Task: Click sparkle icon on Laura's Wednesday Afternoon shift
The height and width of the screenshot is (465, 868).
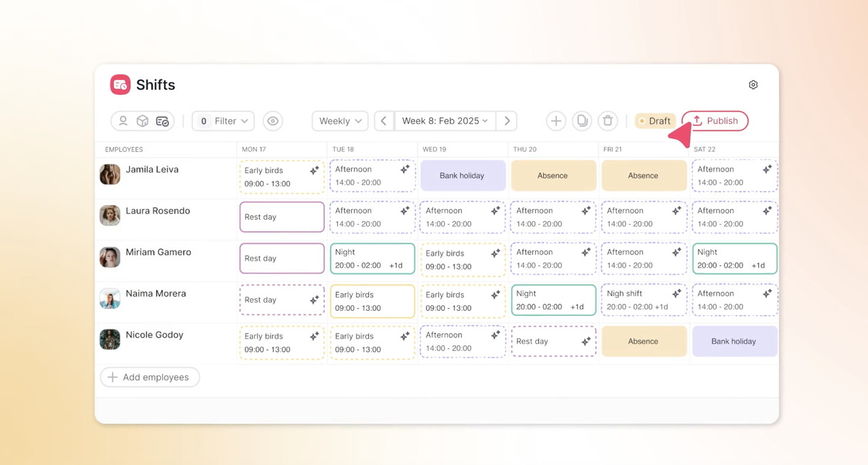Action: pyautogui.click(x=496, y=210)
